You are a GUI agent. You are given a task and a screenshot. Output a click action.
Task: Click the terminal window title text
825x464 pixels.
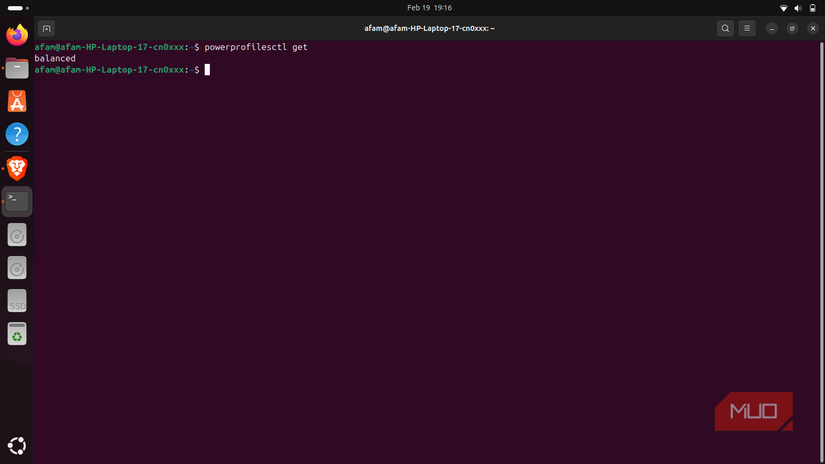click(429, 28)
